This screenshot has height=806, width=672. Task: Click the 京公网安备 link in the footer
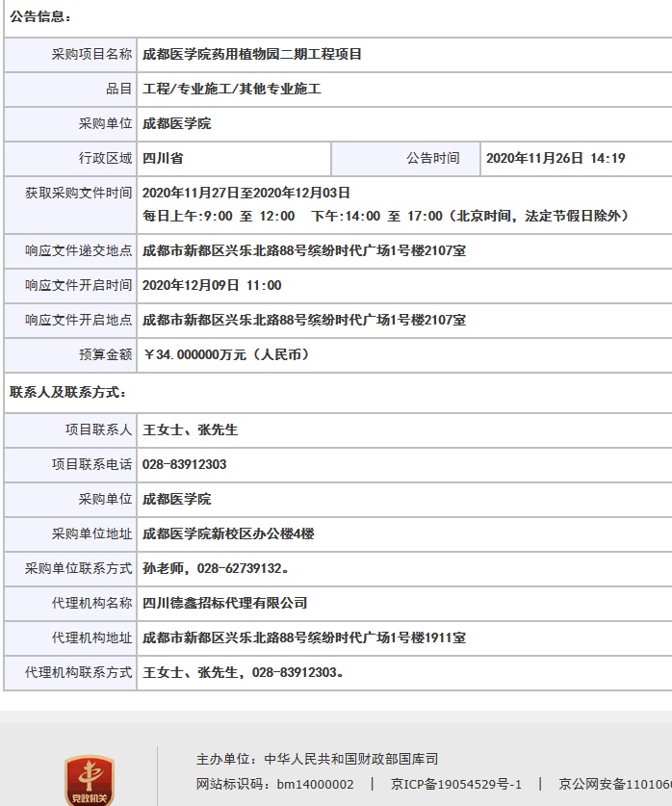coord(615,785)
